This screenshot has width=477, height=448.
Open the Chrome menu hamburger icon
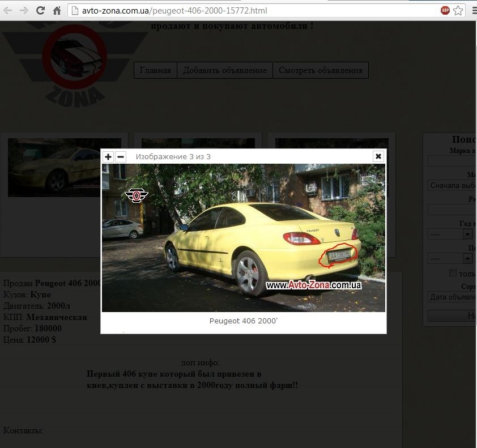pyautogui.click(x=471, y=10)
